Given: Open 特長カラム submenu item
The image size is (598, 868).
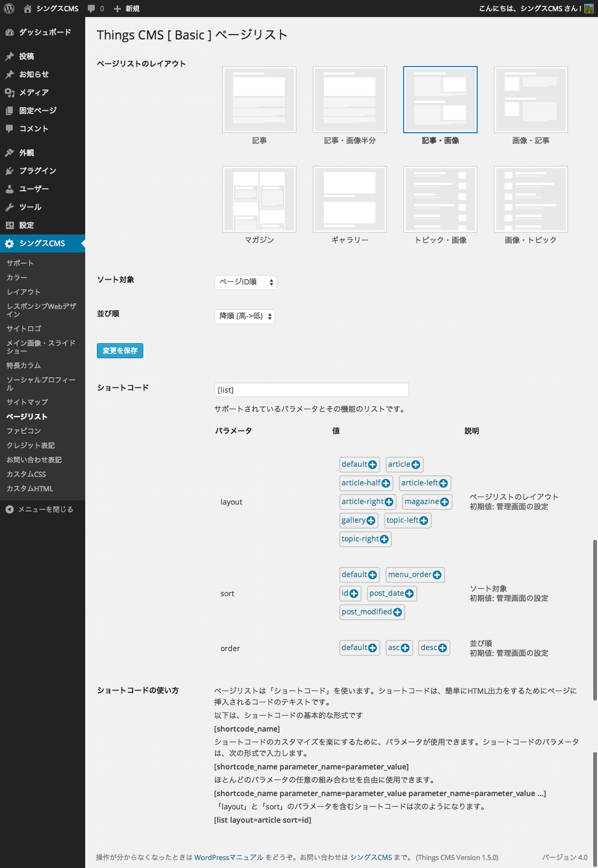Looking at the screenshot, I should (x=43, y=366).
